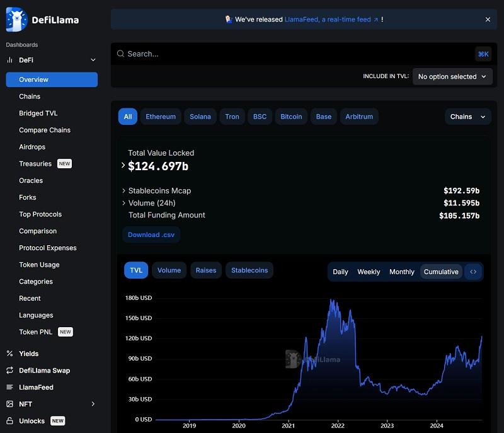The height and width of the screenshot is (433, 504).
Task: Toggle the Raises chart series
Action: click(206, 270)
